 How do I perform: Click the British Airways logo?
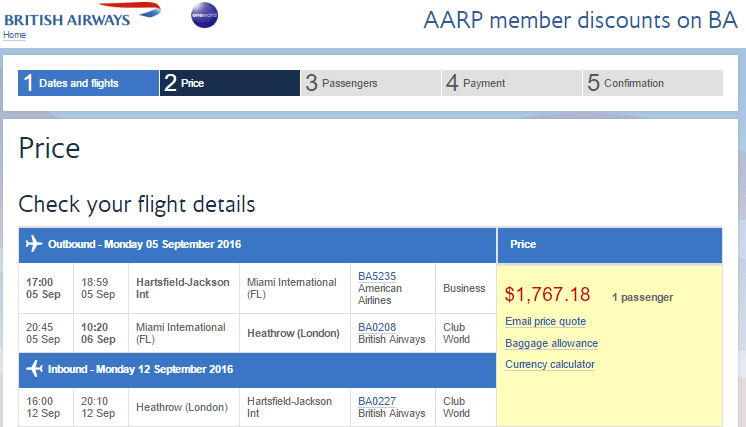[83, 15]
